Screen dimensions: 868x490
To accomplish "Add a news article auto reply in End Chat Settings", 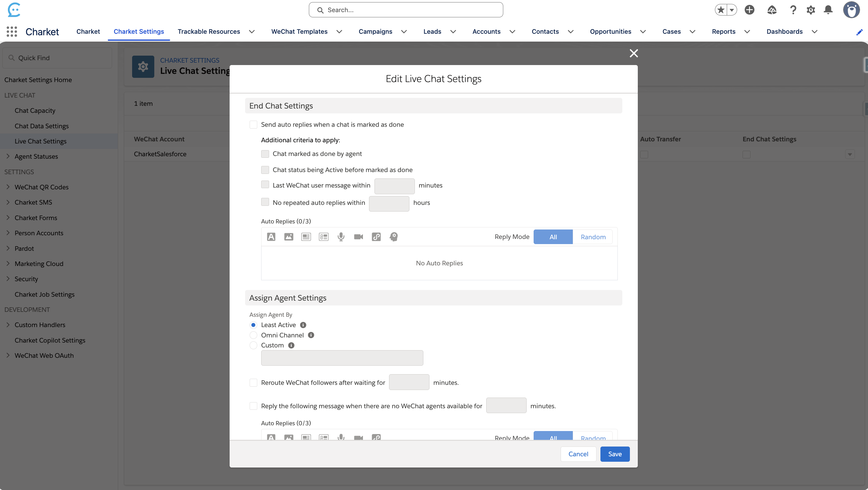I will (x=306, y=237).
